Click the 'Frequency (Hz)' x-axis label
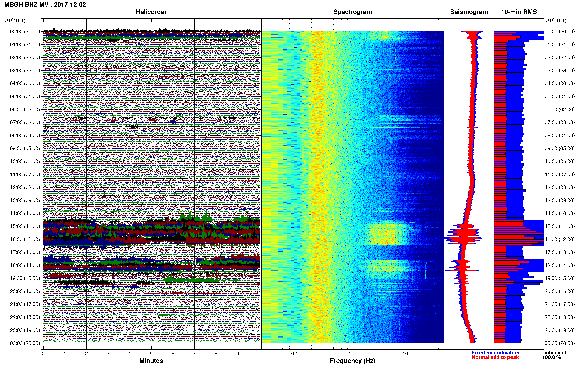This screenshot has height=368, width=588. (352, 361)
